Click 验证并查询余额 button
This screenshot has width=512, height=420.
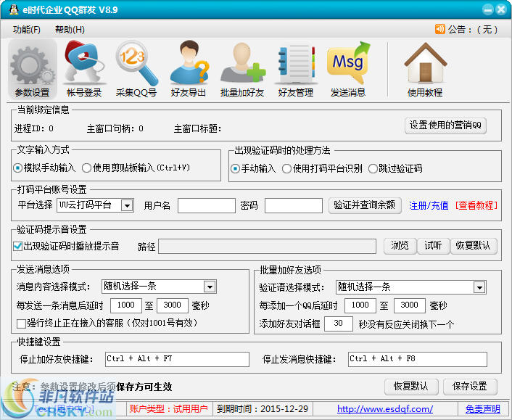(x=365, y=205)
